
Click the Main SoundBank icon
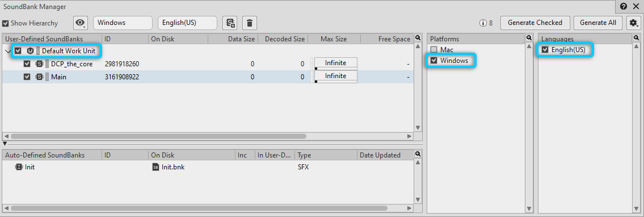click(x=39, y=76)
